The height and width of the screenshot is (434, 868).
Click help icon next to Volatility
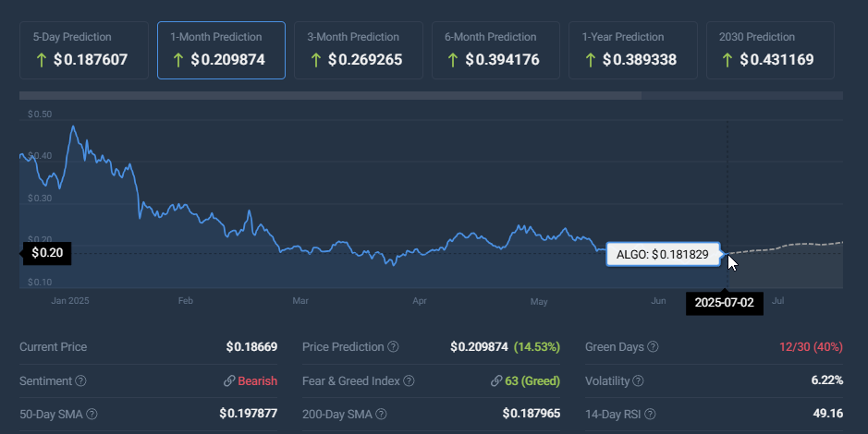tap(638, 381)
